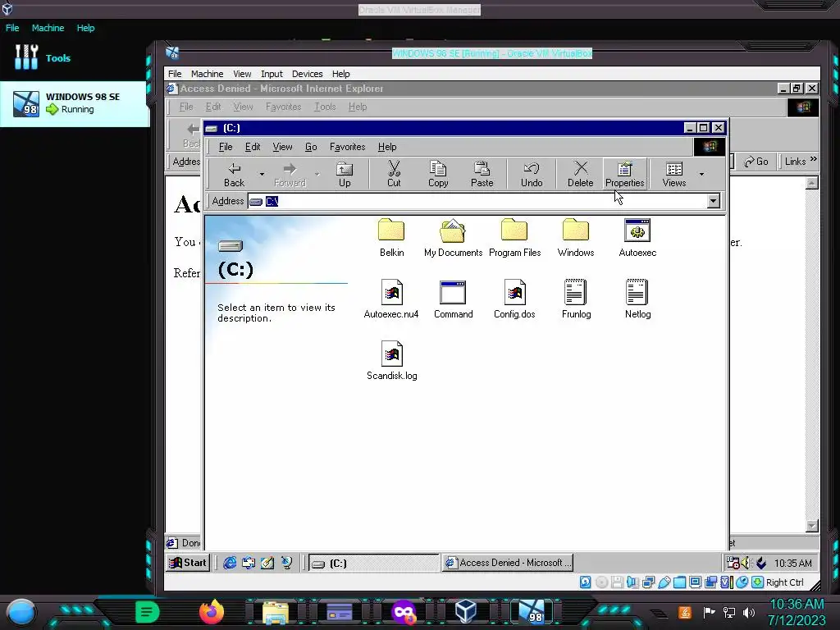Expand Links chevron in Internet Explorer
Screen dimensions: 840x630
click(814, 160)
